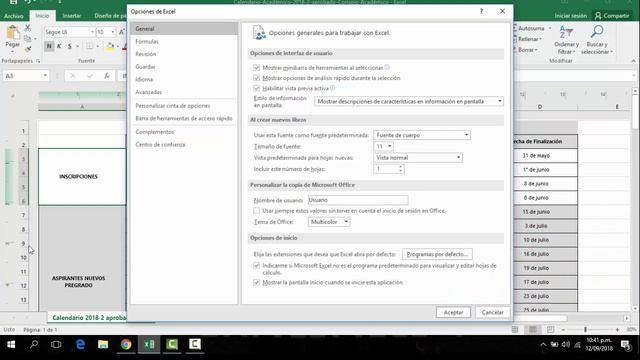Viewport: 640px width, 360px height.
Task: Select the Avanzadas category in options
Action: pos(149,92)
